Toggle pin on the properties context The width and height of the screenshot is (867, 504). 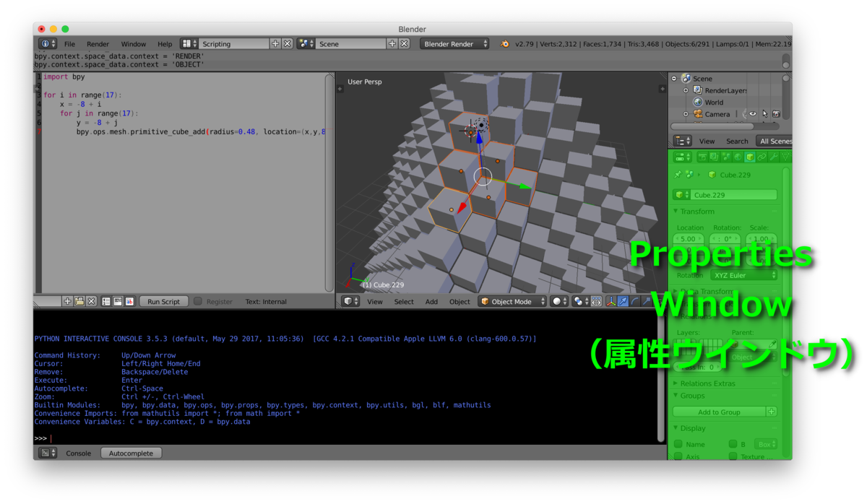tap(678, 175)
